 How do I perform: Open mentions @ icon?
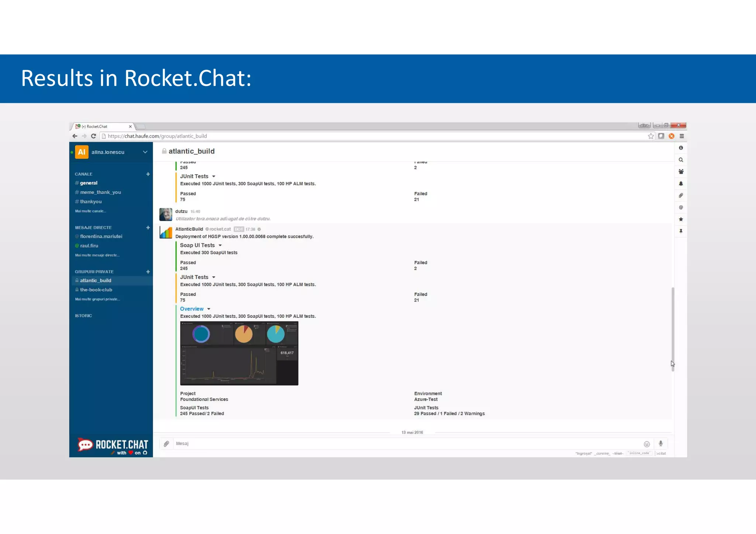(681, 207)
